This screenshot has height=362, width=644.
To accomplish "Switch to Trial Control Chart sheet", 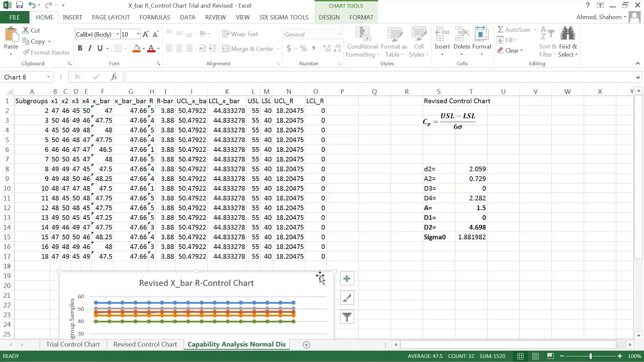I will [x=73, y=344].
